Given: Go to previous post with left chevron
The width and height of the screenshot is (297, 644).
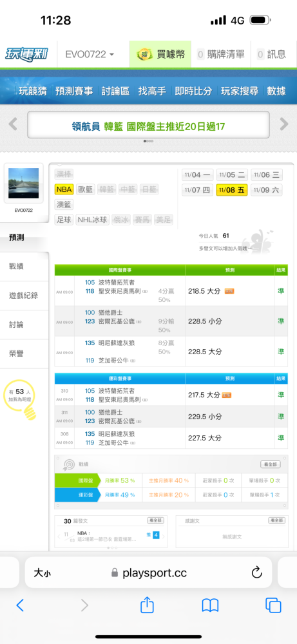Looking at the screenshot, I should 59,536.
